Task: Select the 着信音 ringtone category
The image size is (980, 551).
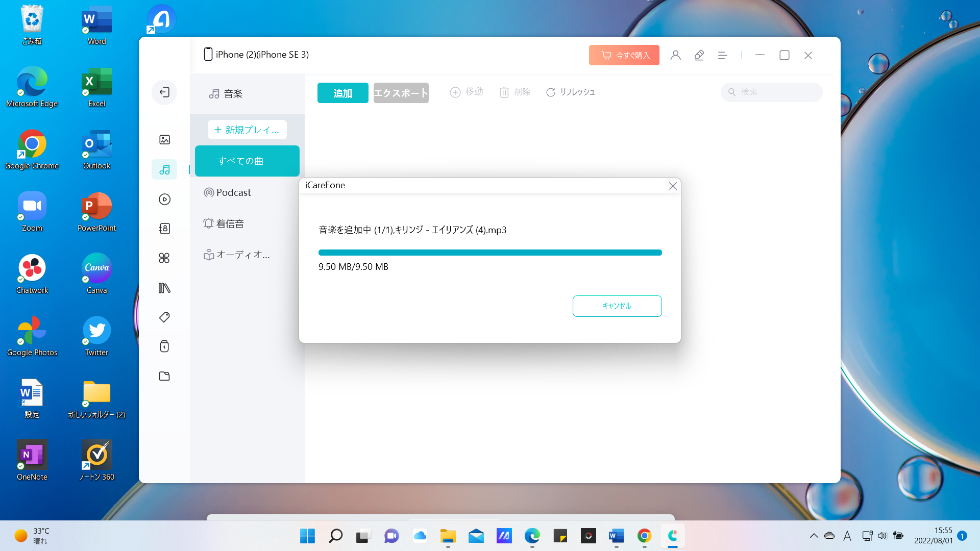Action: (230, 223)
